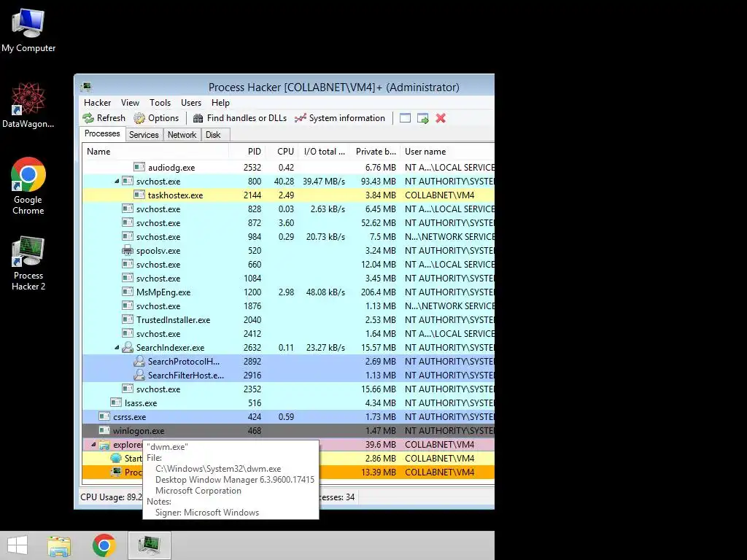Select the 206.4 MB private bytes cell
Viewport: 747px width, 560px height.
click(x=379, y=292)
